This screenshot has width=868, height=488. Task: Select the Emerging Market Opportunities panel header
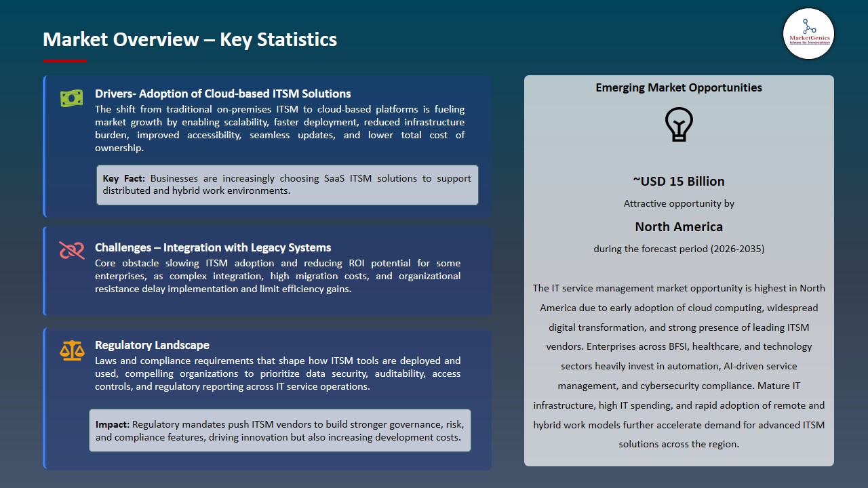pyautogui.click(x=679, y=87)
